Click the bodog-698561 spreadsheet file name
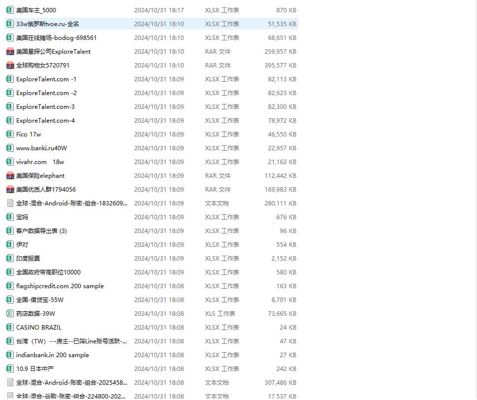 pos(56,38)
